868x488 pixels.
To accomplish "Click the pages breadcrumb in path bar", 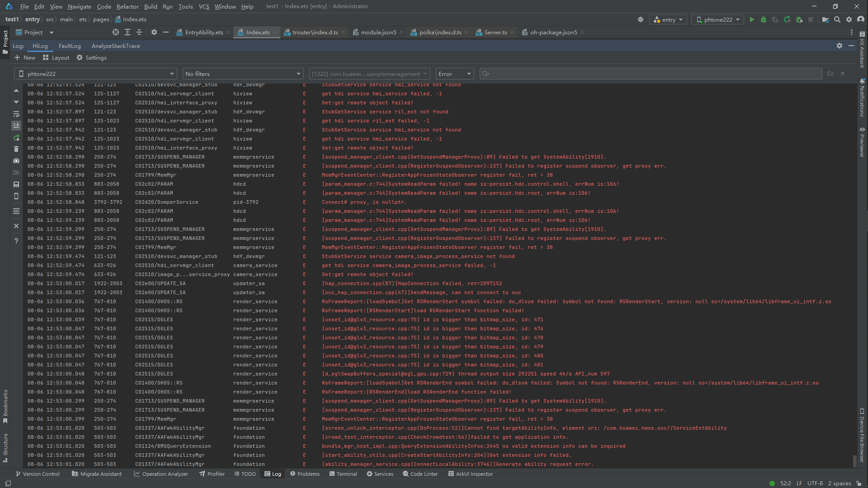I will click(x=101, y=19).
